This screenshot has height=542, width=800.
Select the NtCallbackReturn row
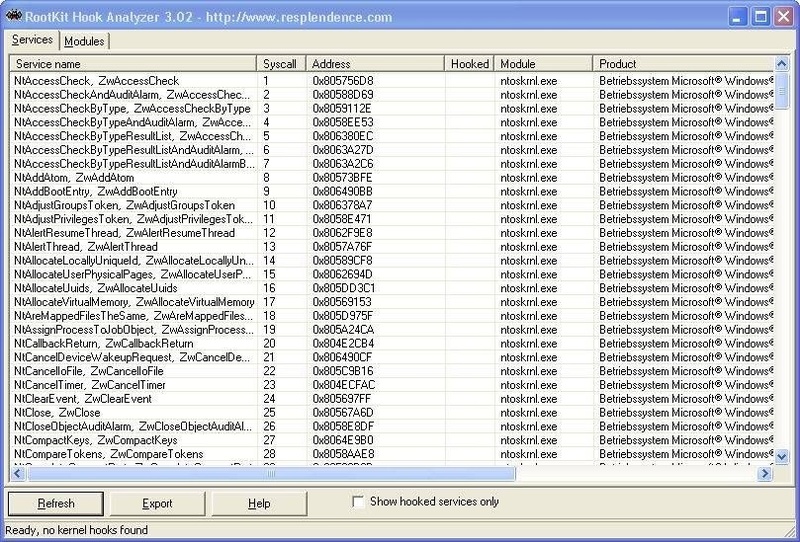coord(392,343)
